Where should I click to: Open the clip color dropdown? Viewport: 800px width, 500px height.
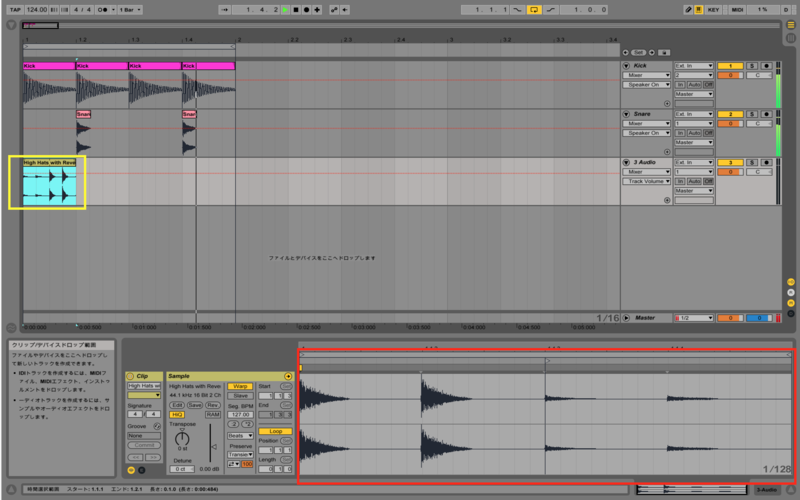tap(144, 395)
